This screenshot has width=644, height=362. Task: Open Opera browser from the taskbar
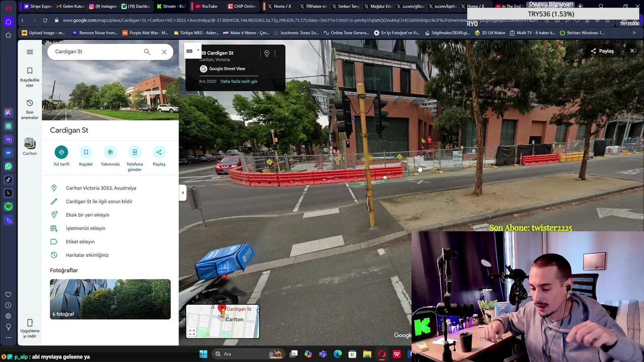(x=382, y=354)
